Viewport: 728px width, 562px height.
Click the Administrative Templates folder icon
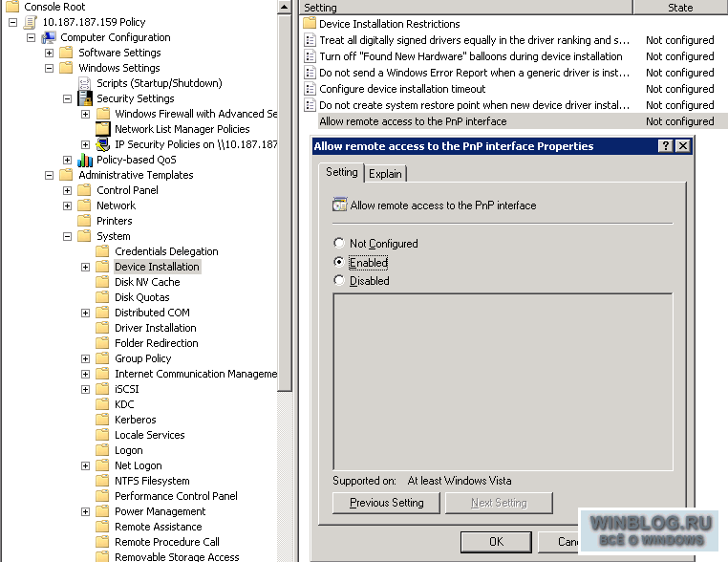66,175
